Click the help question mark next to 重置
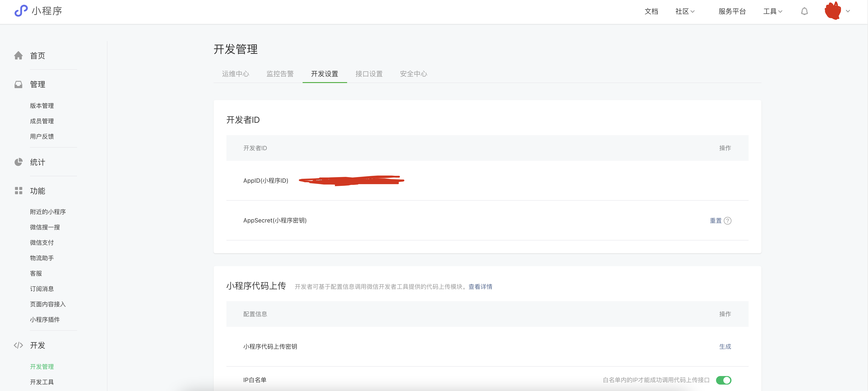This screenshot has width=868, height=391. click(x=728, y=221)
